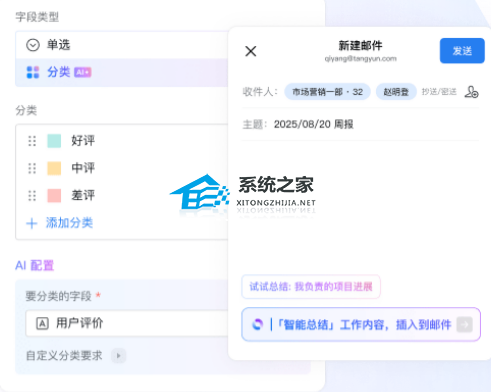This screenshot has width=491, height=392.
Task: Click the subject field 2025/08/20 周报
Action: 360,124
